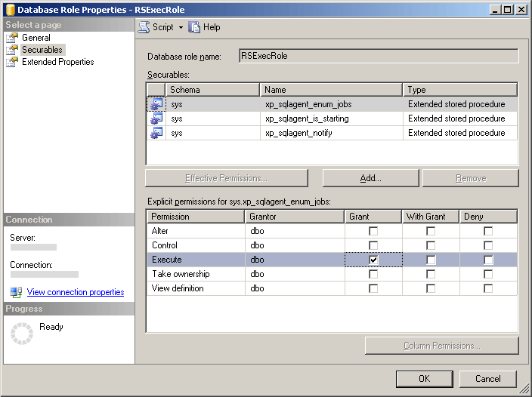Viewport: 532px width, 397px height.
Task: Select the xp_sqlagent_is_starting name cell
Action: (x=332, y=118)
